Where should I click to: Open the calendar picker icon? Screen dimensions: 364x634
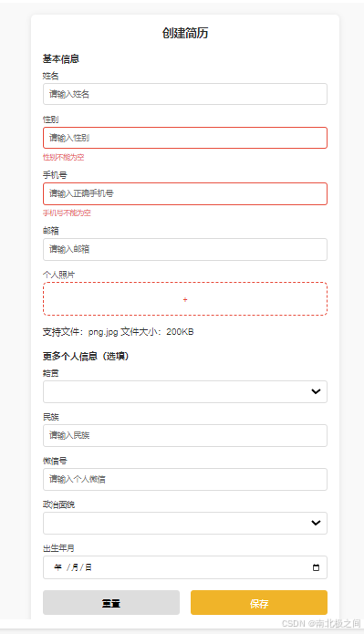point(316,567)
